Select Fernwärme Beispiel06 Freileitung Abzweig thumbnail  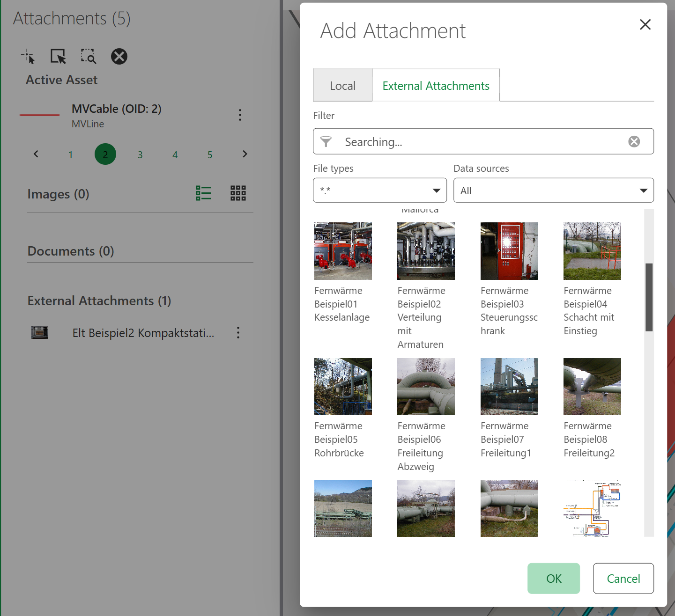coord(426,387)
